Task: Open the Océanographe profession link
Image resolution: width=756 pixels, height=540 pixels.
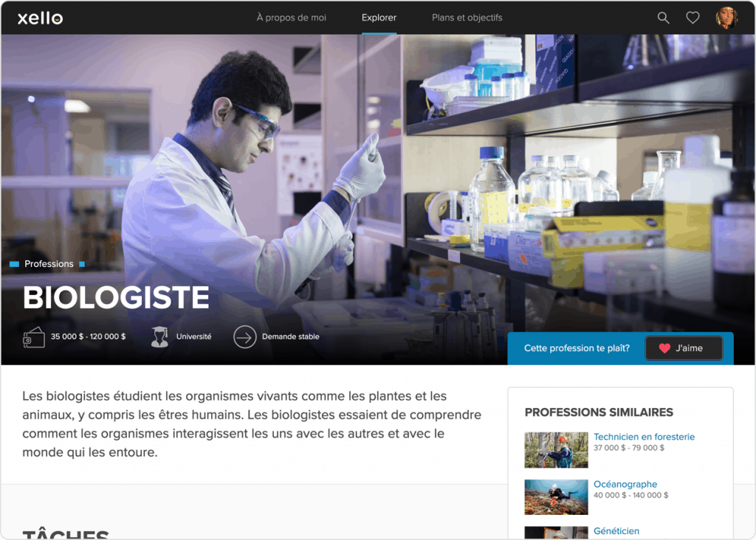Action: pos(625,485)
